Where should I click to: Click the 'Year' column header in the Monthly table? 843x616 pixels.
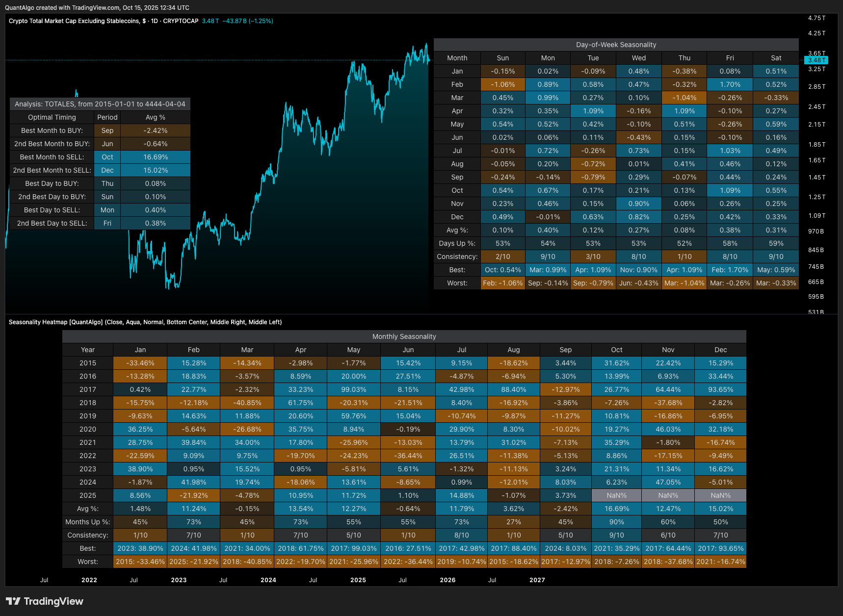tap(88, 350)
